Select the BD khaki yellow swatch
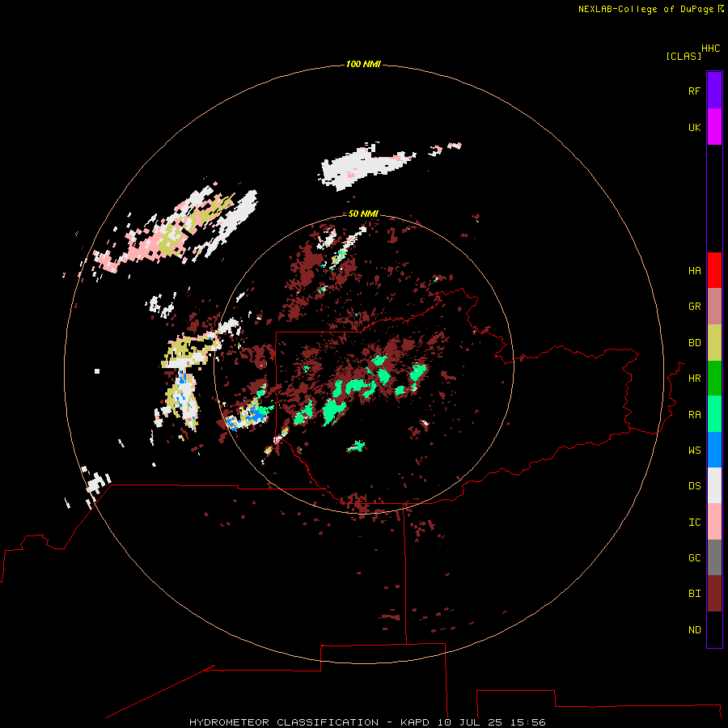The image size is (728, 728). pos(714,342)
